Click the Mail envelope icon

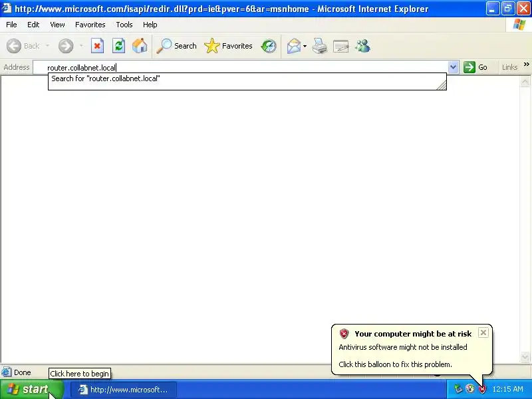[x=294, y=46]
